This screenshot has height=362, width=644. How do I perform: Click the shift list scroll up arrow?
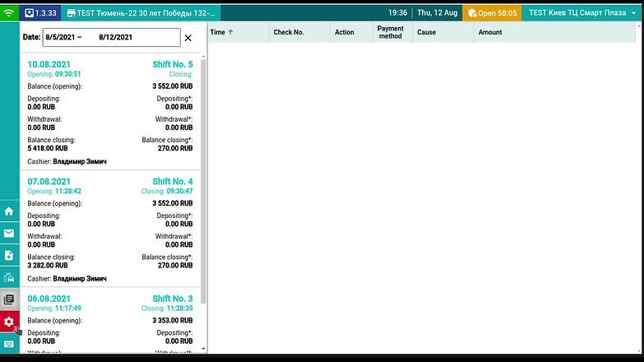pos(204,56)
